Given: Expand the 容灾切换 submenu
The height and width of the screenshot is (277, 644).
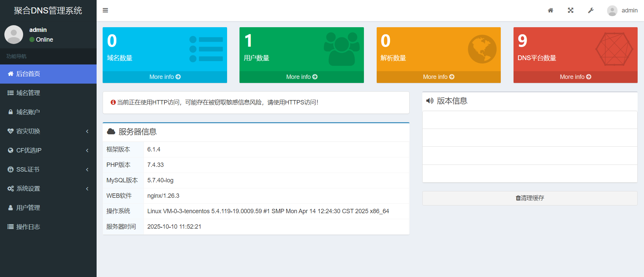Looking at the screenshot, I should pyautogui.click(x=48, y=131).
